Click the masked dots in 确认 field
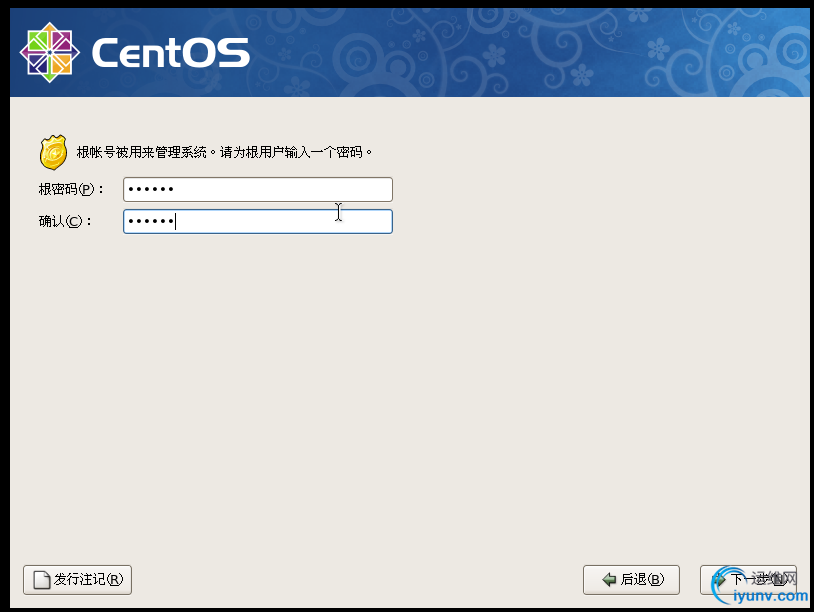Screen dimensions: 814x612 151,221
